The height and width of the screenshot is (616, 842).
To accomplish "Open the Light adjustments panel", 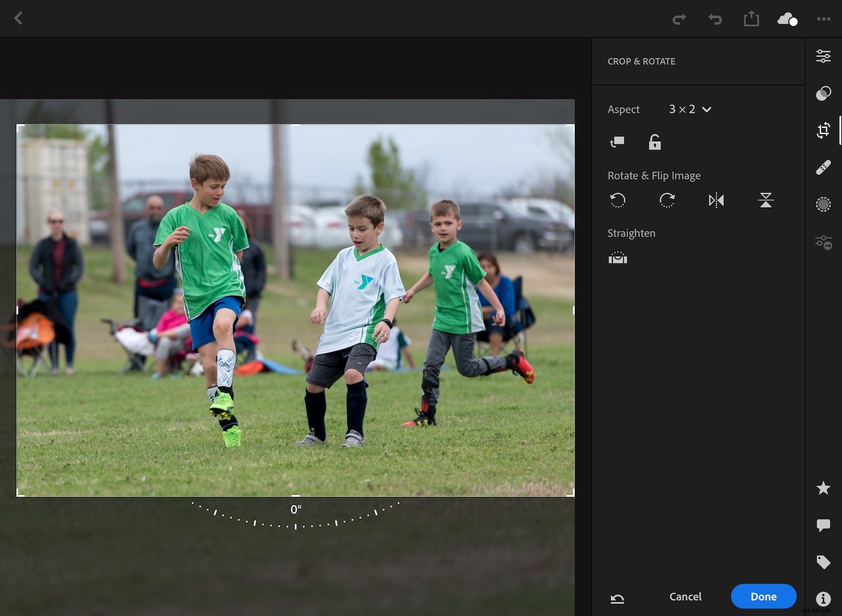I will point(823,56).
